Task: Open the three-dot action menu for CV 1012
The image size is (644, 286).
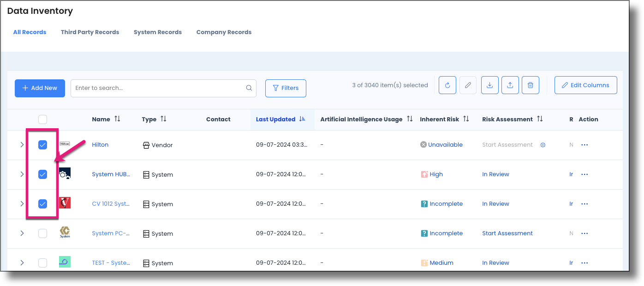Action: pyautogui.click(x=584, y=204)
